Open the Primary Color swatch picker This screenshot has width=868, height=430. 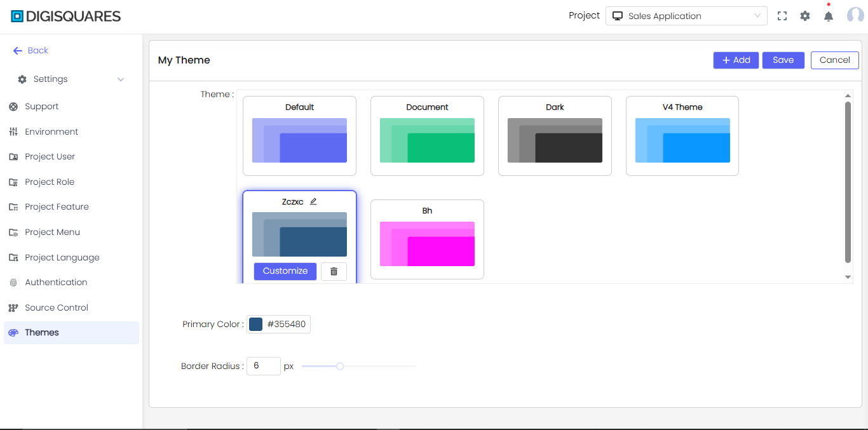tap(255, 325)
